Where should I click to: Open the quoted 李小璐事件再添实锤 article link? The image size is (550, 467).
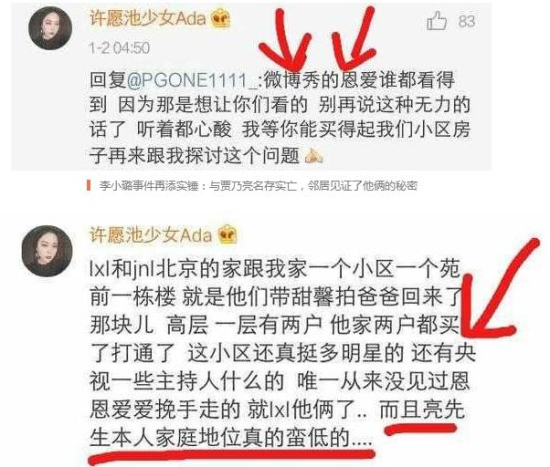258,186
